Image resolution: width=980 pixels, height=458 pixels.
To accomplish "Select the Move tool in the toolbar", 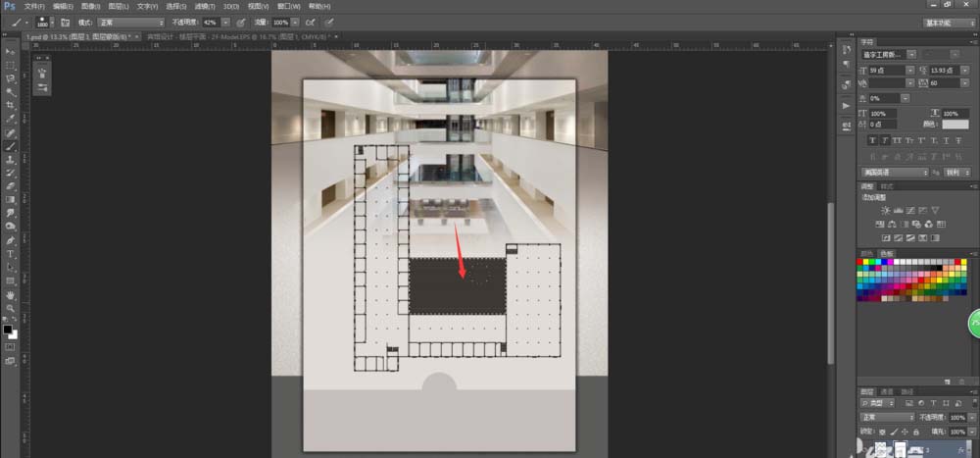I will [10, 51].
